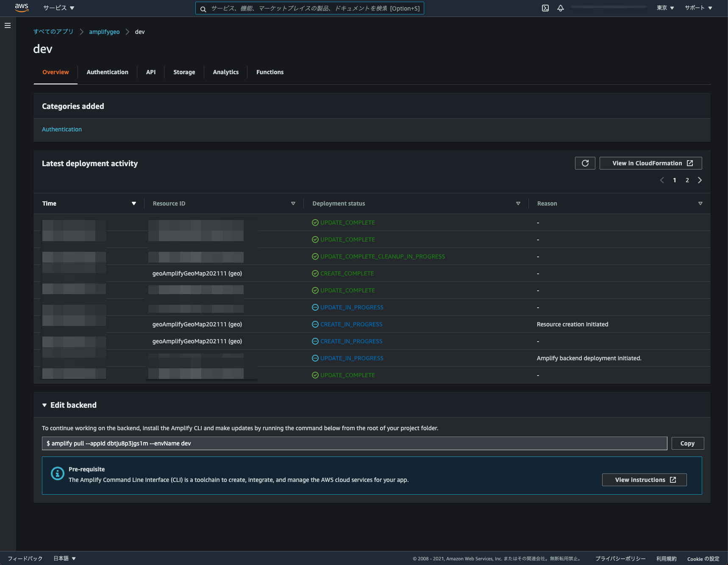Open the プライバシーポリシー link
Viewport: 728px width, 565px height.
[x=620, y=559]
